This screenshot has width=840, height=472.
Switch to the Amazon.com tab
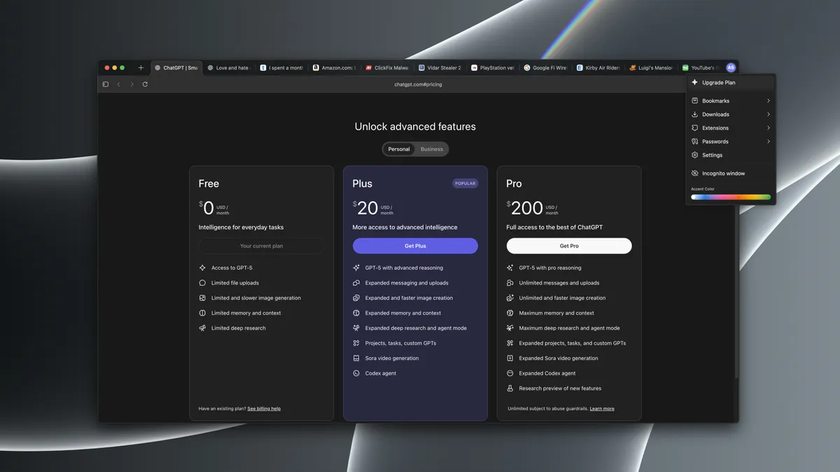click(334, 68)
